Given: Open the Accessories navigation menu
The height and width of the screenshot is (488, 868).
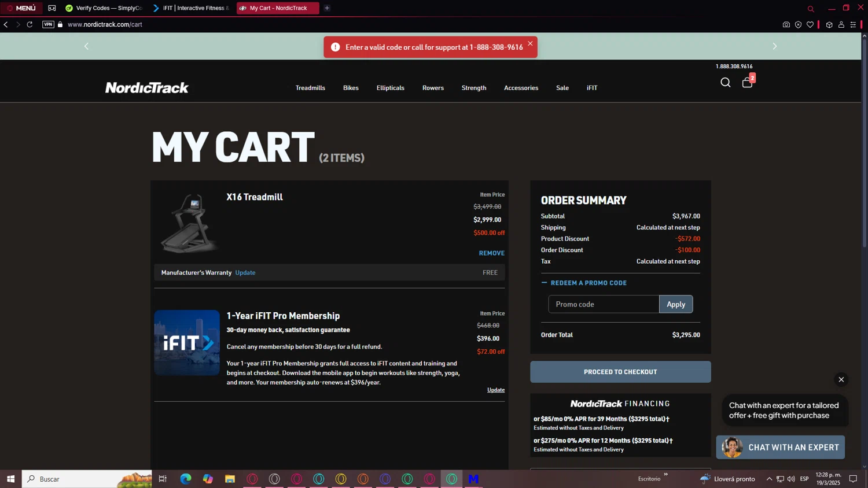Looking at the screenshot, I should [521, 88].
